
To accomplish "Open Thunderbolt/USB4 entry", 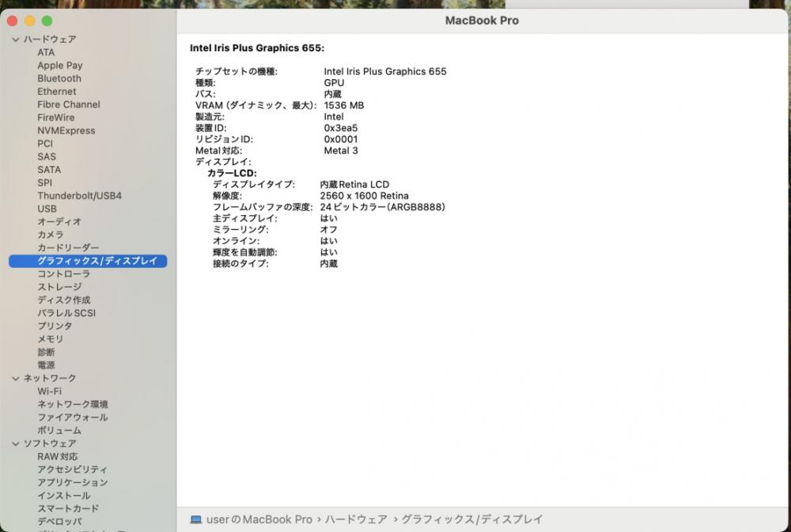I will (x=79, y=196).
